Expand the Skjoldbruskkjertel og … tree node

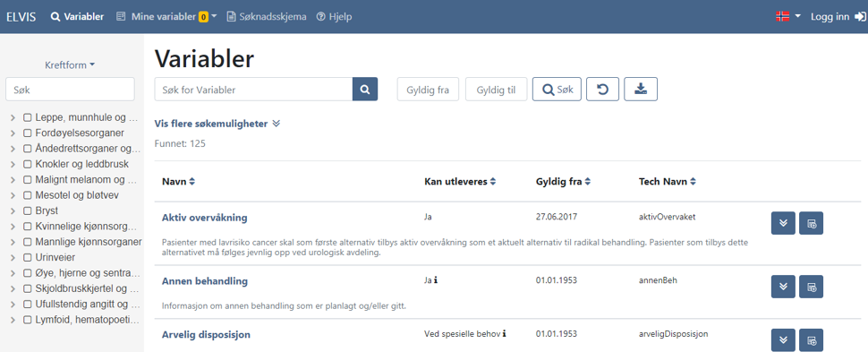(x=13, y=288)
